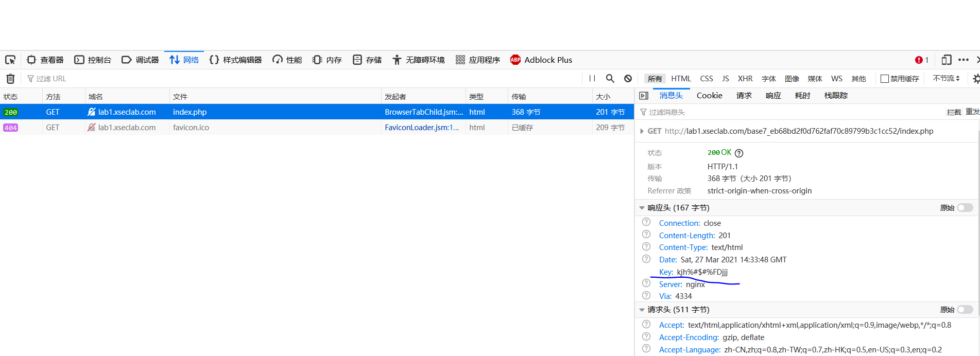Pause network recording
Screen dimensions: 980x356
[x=592, y=79]
